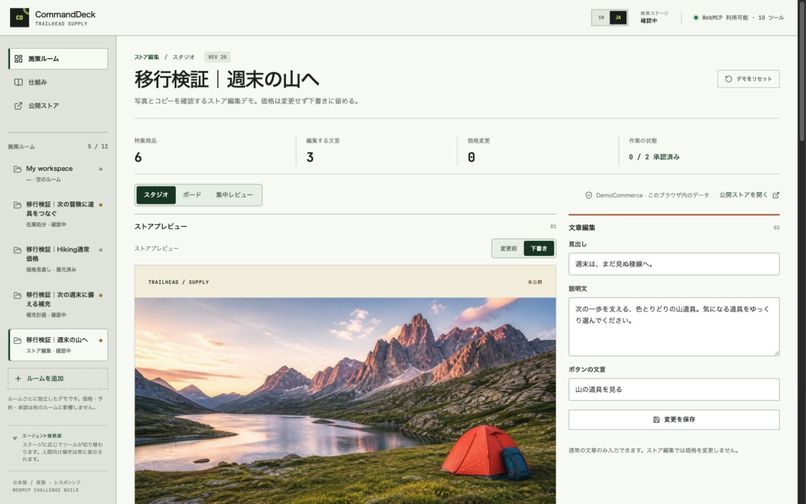This screenshot has height=504, width=806.
Task: Focus the ボタンの文言 input field
Action: (x=674, y=389)
